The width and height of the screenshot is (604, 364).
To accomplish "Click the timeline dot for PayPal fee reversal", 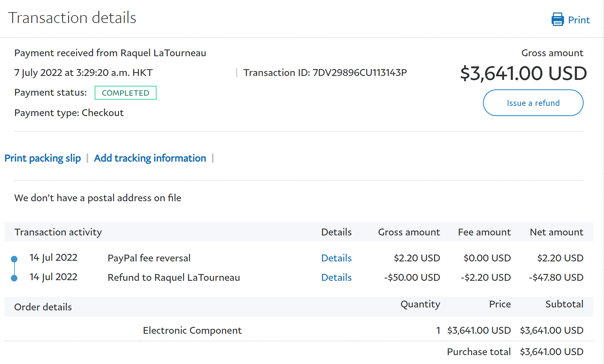I will [x=14, y=259].
